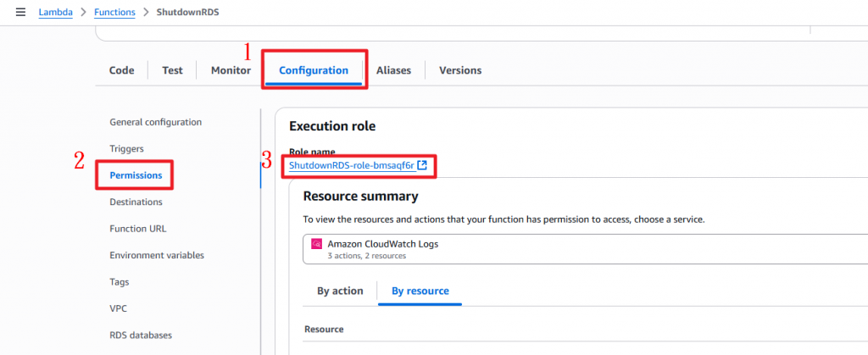Select RDS databases in the sidebar

pyautogui.click(x=141, y=336)
